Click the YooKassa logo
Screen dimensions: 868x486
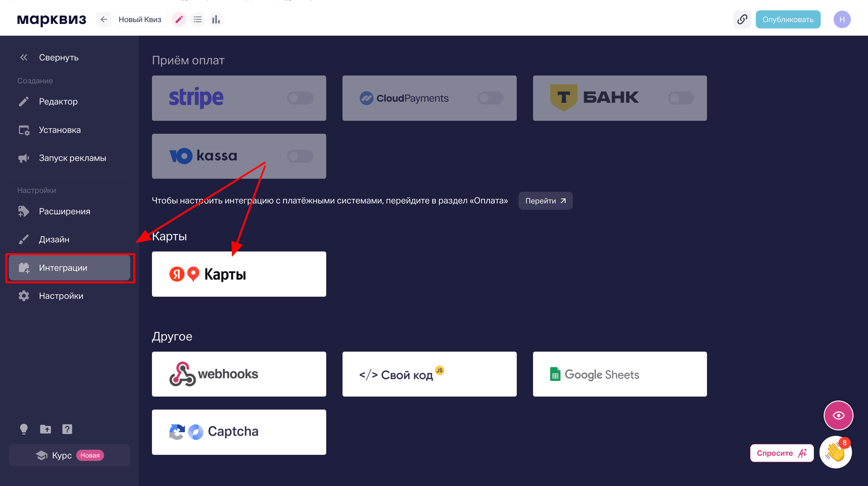coord(203,156)
